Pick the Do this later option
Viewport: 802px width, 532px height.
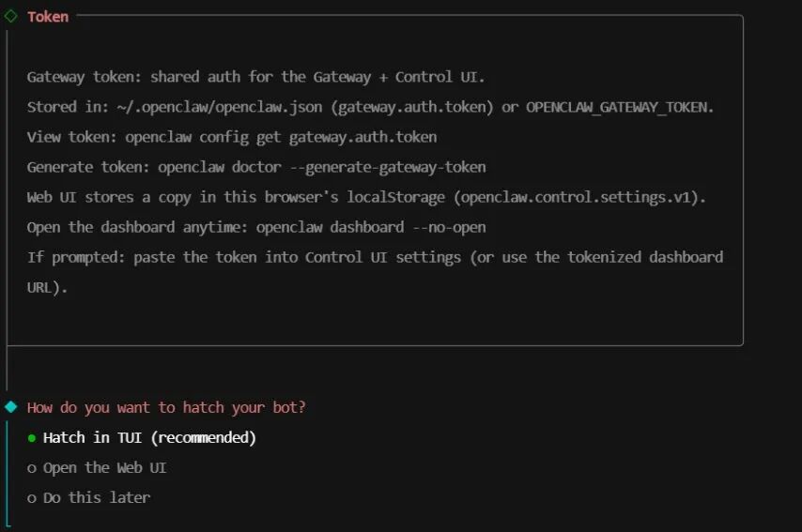click(x=89, y=498)
